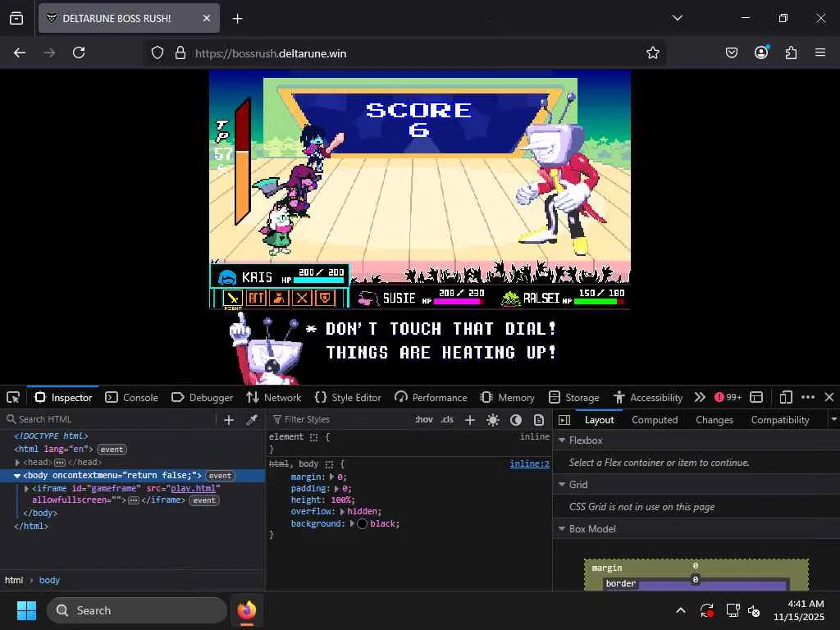The width and height of the screenshot is (840, 630).
Task: Click the element picker icon in DevTools
Action: pos(13,398)
